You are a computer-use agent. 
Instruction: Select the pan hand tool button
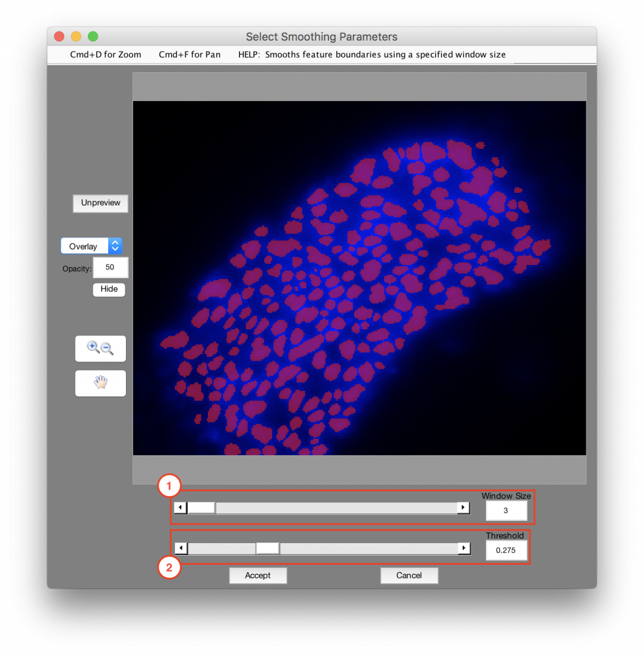(x=100, y=383)
